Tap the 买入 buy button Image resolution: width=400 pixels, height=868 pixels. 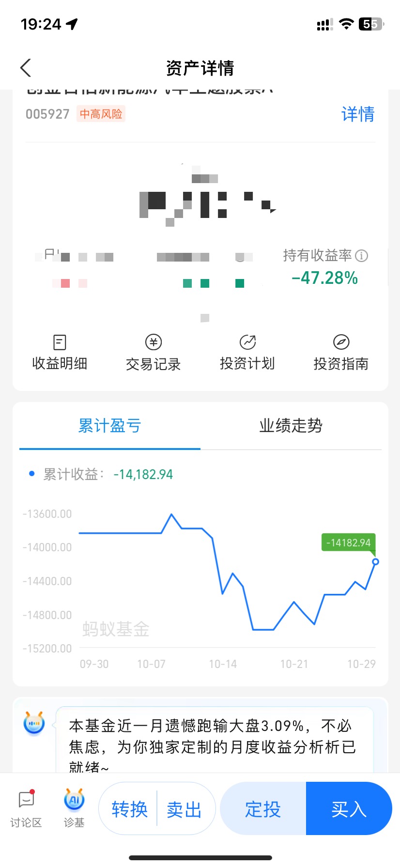click(x=349, y=808)
